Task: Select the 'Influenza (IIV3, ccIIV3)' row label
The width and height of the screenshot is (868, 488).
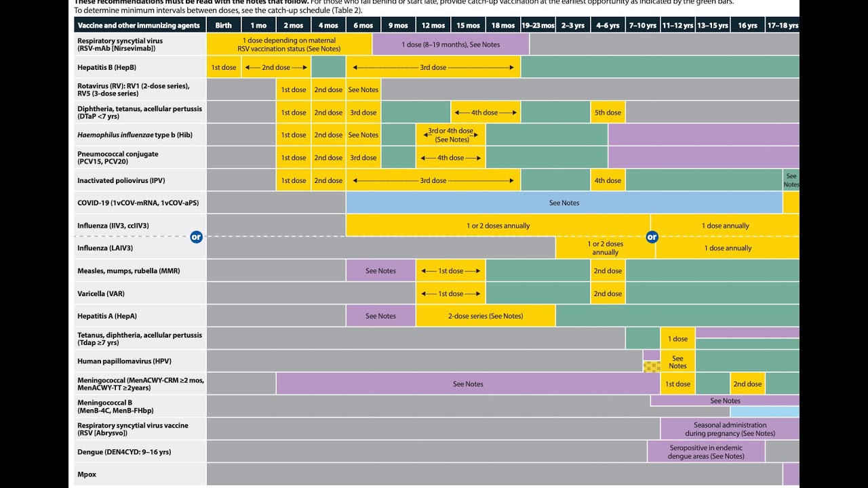Action: 139,225
